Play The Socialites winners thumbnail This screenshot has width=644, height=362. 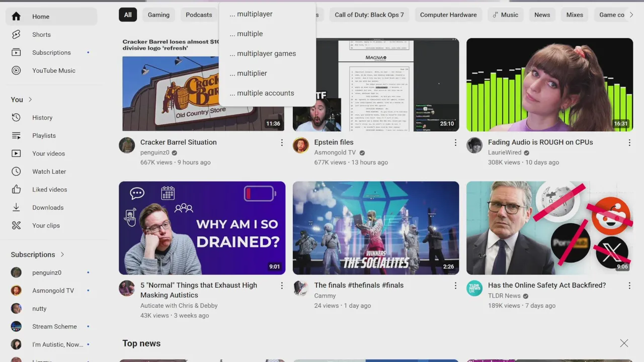[376, 228]
